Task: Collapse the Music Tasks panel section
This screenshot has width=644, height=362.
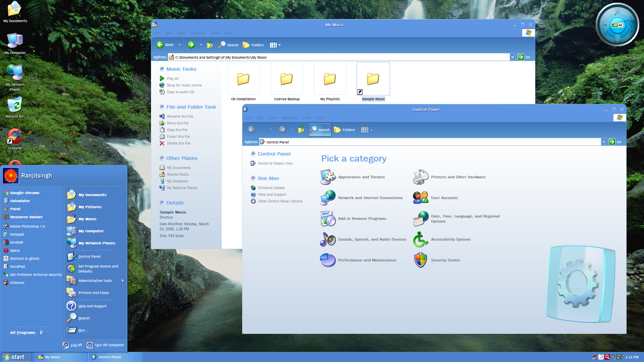Action: [x=162, y=69]
